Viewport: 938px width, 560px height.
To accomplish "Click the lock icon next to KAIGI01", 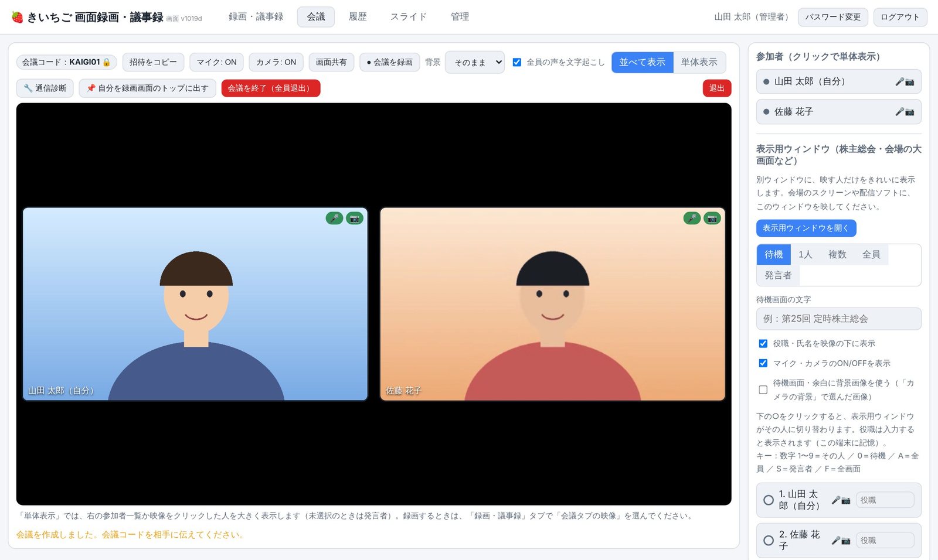I will (107, 62).
